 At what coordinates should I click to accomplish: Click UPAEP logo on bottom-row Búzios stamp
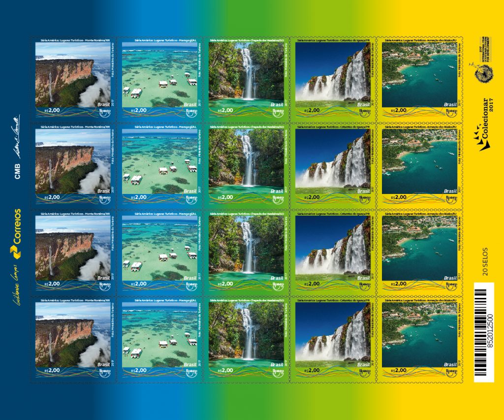pos(451,372)
